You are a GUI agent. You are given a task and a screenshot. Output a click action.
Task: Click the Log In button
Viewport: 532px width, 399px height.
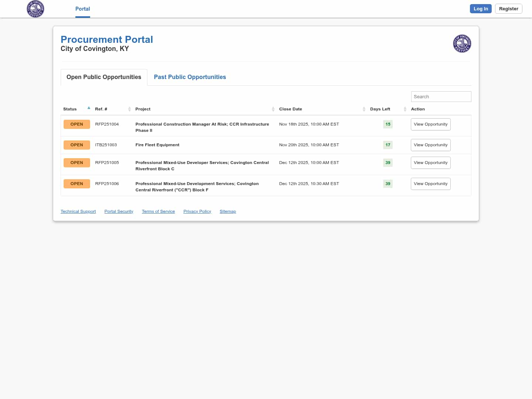click(x=480, y=9)
